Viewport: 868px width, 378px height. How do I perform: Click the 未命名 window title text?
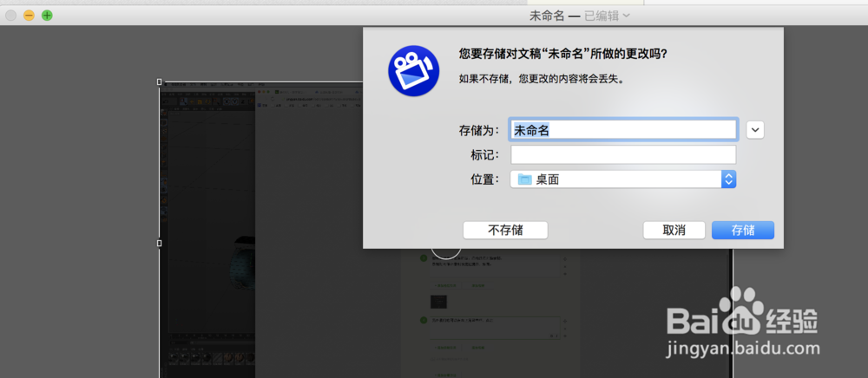tap(547, 16)
